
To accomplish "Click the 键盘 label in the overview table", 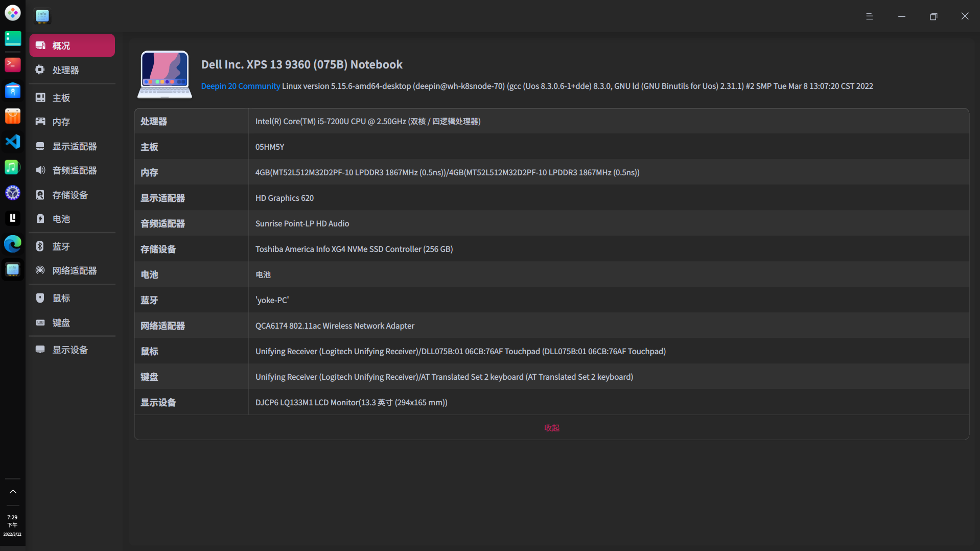I will [149, 377].
